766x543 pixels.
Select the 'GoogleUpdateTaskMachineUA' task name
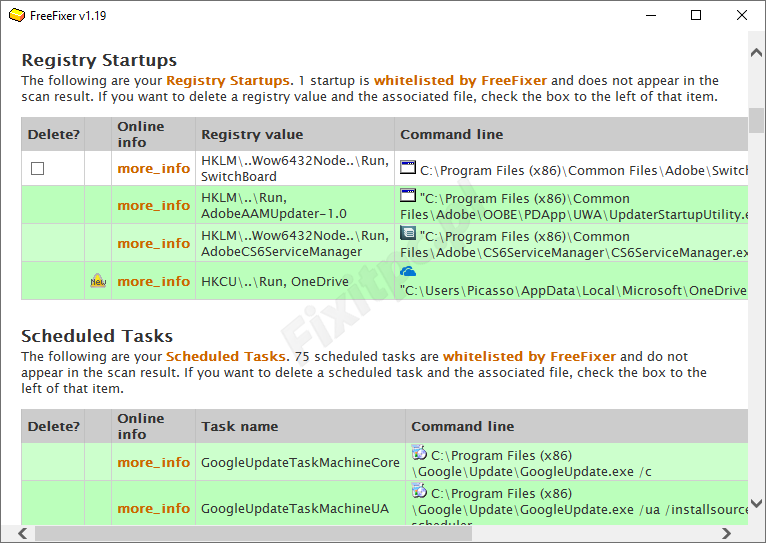pyautogui.click(x=295, y=509)
